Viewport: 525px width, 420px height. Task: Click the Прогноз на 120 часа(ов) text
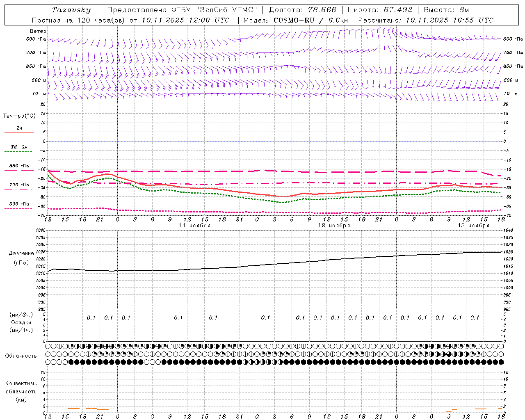78,20
